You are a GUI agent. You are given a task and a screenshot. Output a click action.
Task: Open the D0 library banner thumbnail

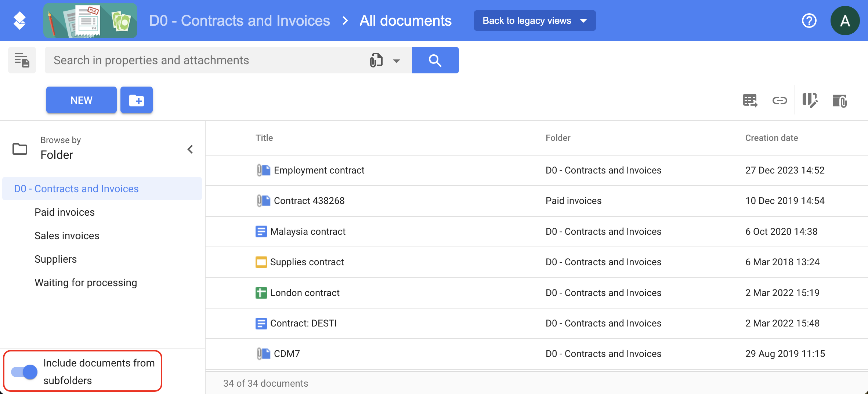(x=90, y=21)
